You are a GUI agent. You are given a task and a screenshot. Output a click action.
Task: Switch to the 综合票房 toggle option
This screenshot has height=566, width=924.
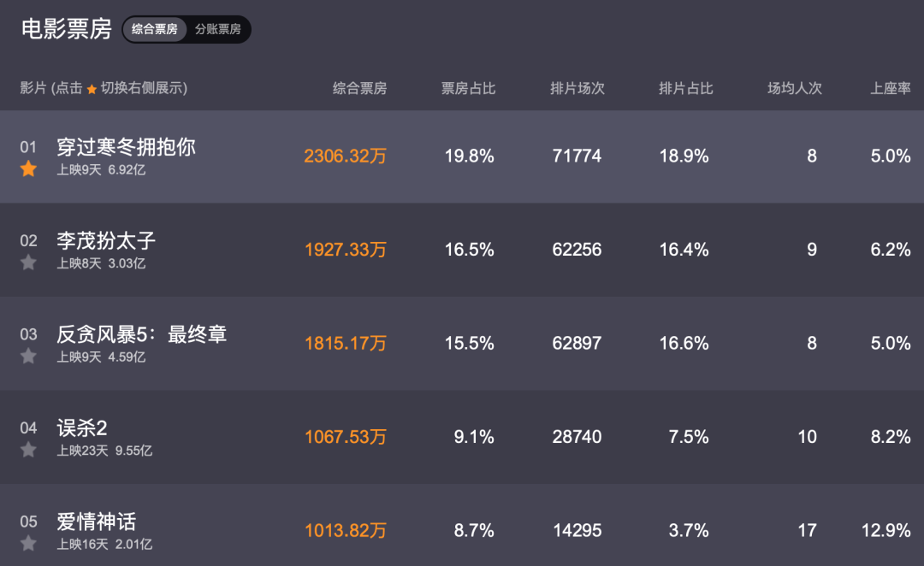[154, 29]
